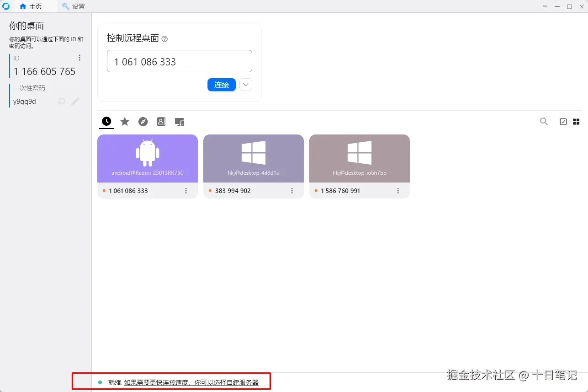588x392 pixels.
Task: Click your ID 1 166 605 765
Action: pos(45,71)
